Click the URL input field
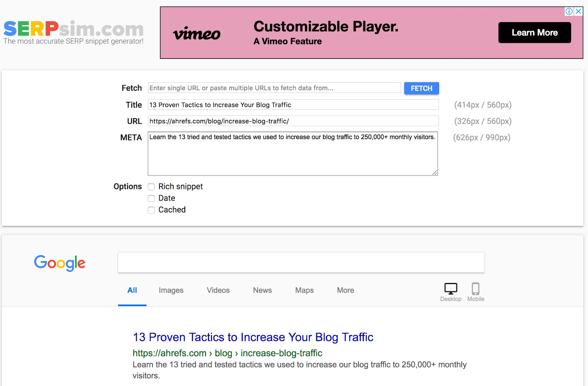The height and width of the screenshot is (386, 588). [x=293, y=121]
